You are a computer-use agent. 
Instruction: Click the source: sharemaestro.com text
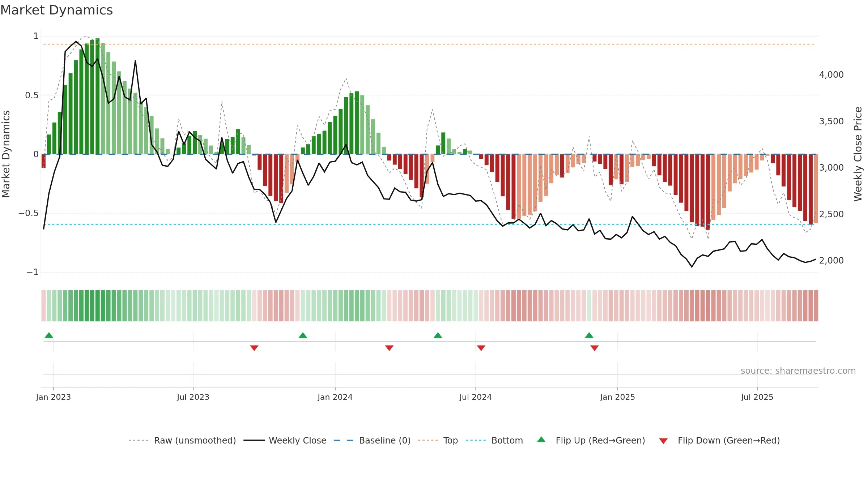pyautogui.click(x=798, y=371)
